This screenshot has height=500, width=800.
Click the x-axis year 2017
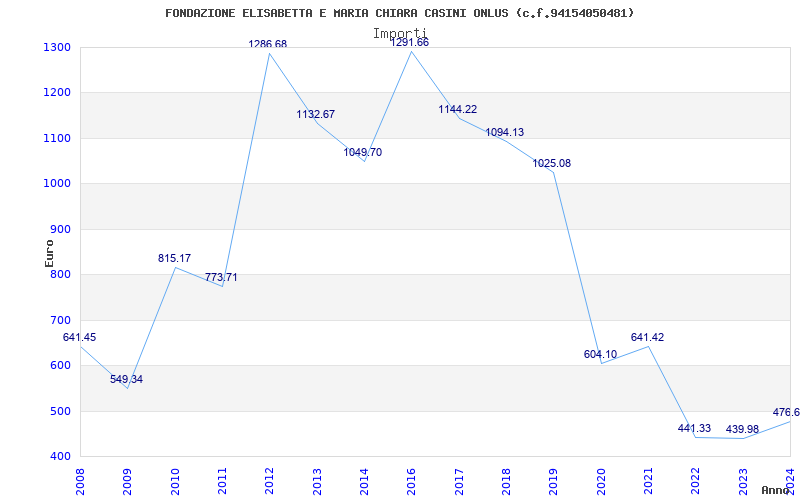(x=459, y=482)
